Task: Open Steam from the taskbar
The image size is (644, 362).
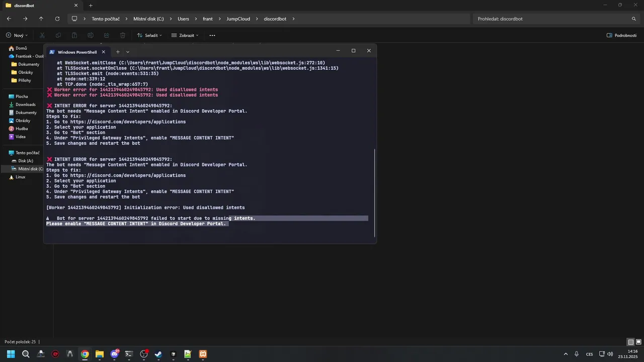Action: [158, 354]
